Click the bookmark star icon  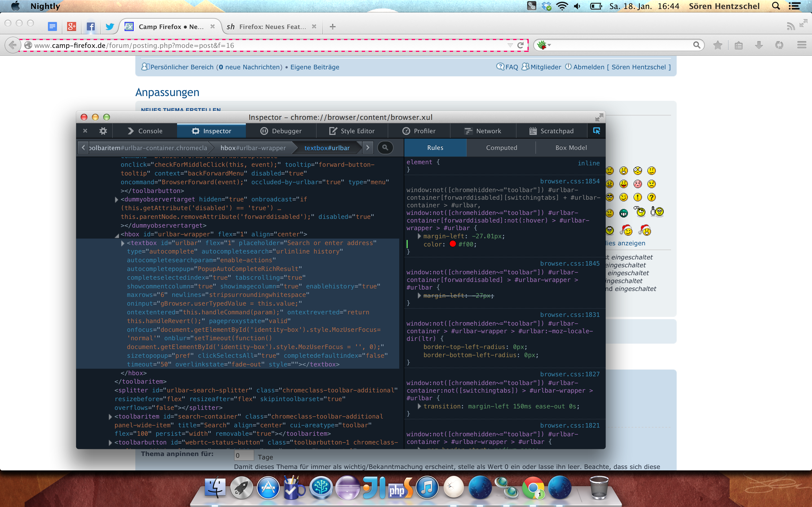718,45
